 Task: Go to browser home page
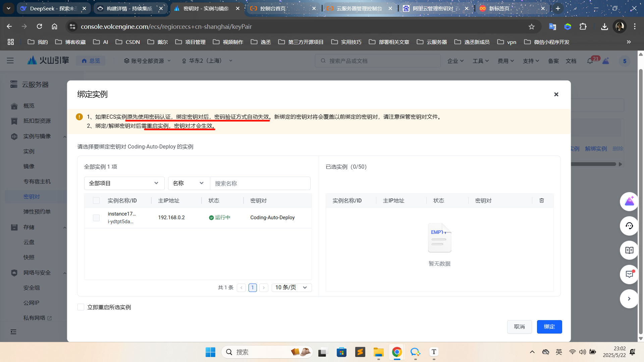[x=54, y=26]
